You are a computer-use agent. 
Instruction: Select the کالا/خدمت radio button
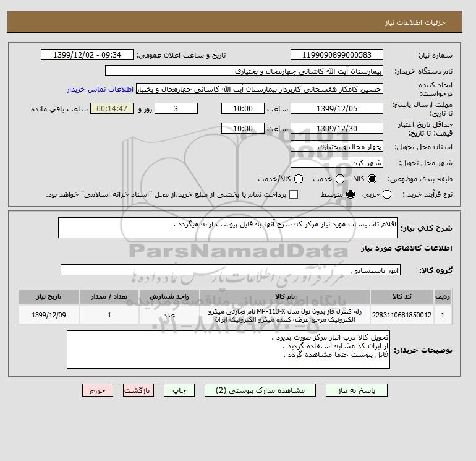coord(299,179)
